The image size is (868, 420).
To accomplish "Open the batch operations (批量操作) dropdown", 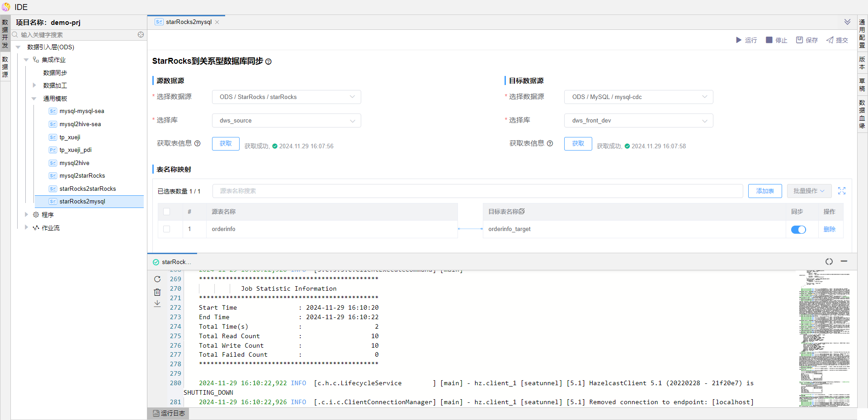I will [x=809, y=191].
